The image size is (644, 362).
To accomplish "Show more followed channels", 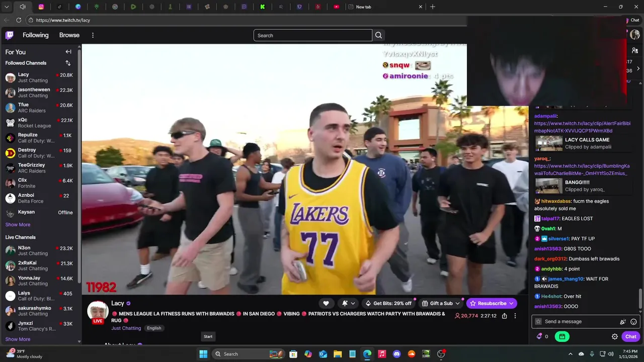I will tap(18, 225).
